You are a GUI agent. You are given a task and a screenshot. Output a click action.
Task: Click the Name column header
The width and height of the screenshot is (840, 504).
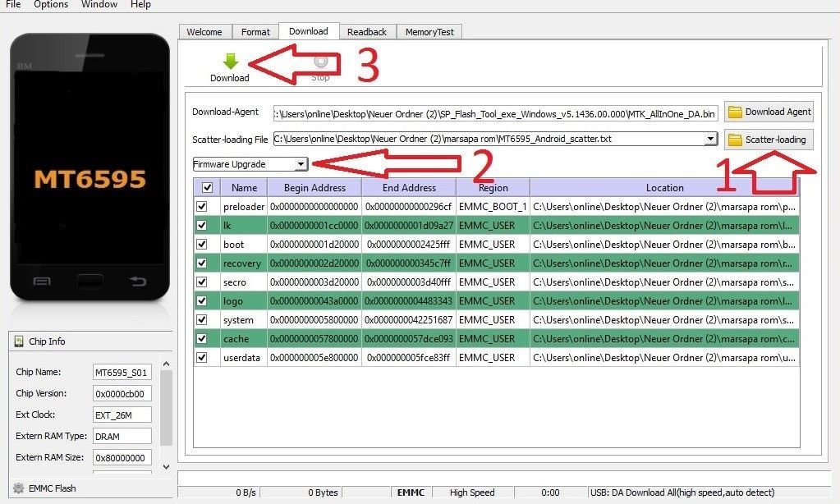(x=245, y=187)
